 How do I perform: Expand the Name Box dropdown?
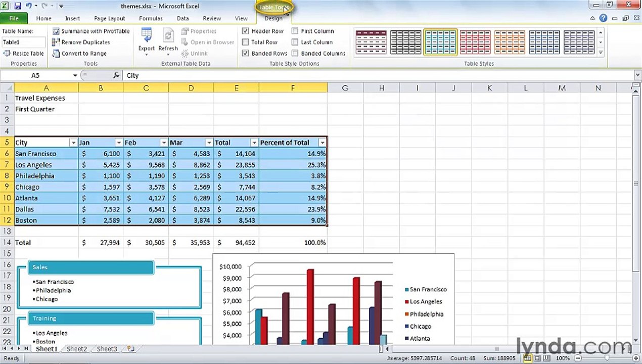coord(75,75)
